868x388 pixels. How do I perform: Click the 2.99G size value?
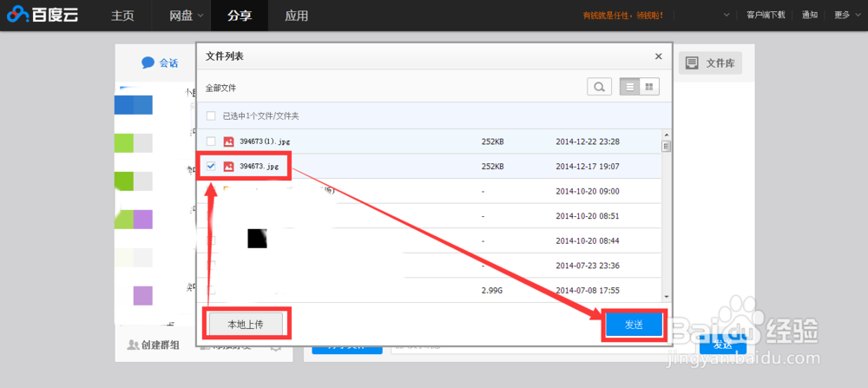[491, 290]
